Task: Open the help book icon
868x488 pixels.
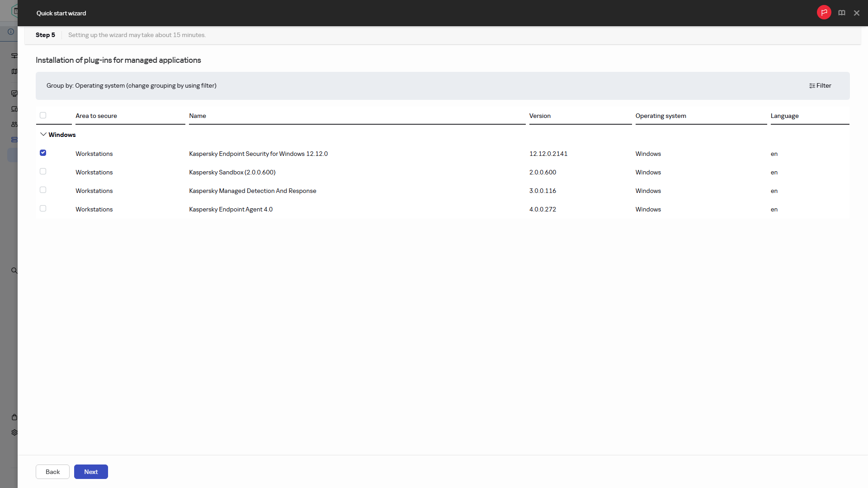Action: (841, 13)
